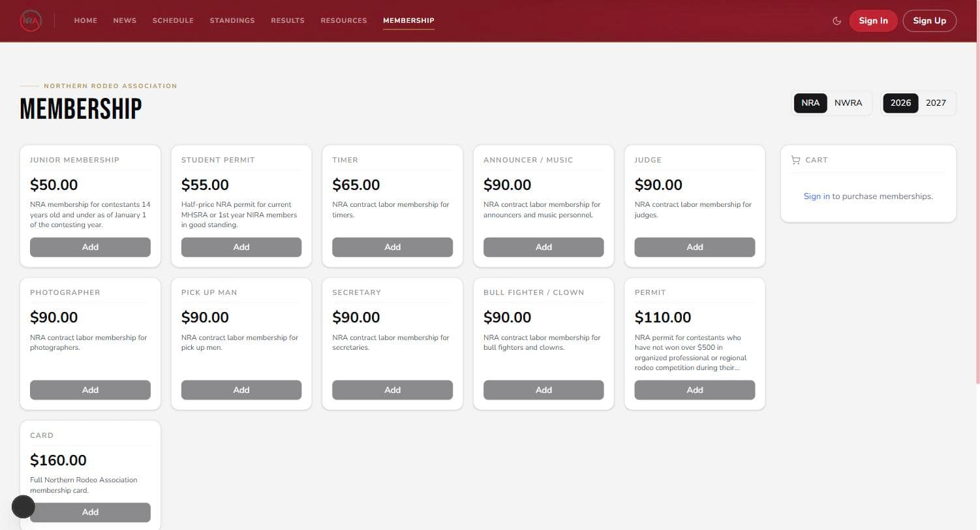980x530 pixels.
Task: Add the Student Permit to cart
Action: tap(241, 247)
